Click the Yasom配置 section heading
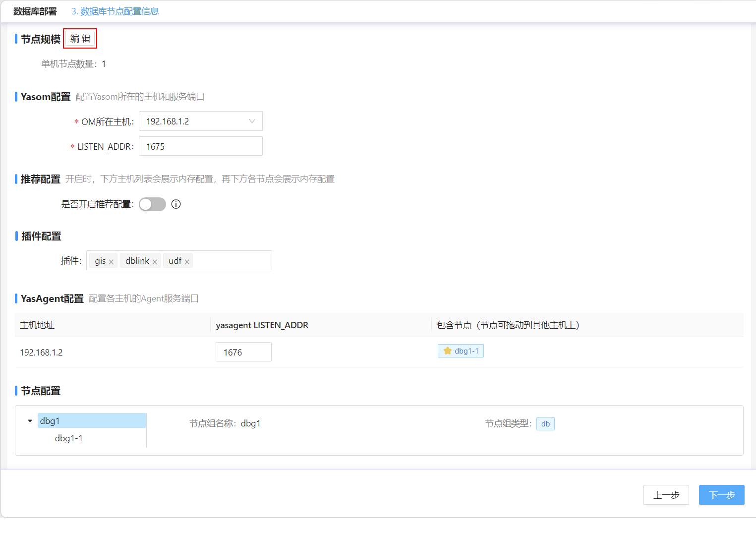The height and width of the screenshot is (536, 756). 46,97
